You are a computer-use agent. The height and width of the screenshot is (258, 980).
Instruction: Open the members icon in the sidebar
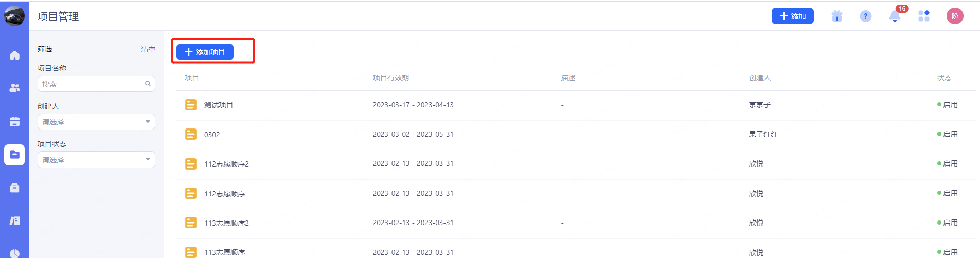[14, 88]
